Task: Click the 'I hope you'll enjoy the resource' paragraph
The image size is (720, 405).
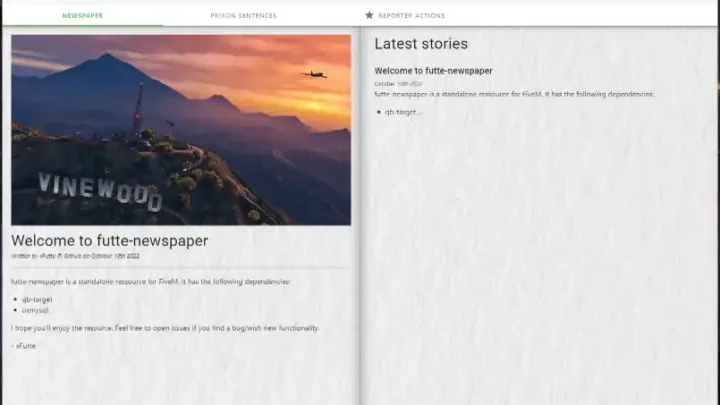Action: click(x=165, y=328)
